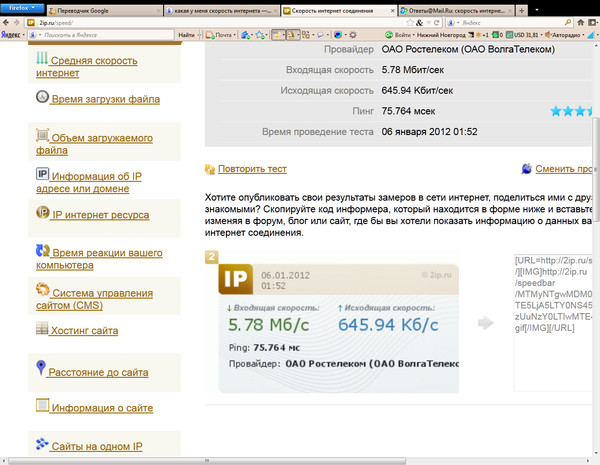The width and height of the screenshot is (600, 465).
Task: Click the green 0 counter icon
Action: 497,35
